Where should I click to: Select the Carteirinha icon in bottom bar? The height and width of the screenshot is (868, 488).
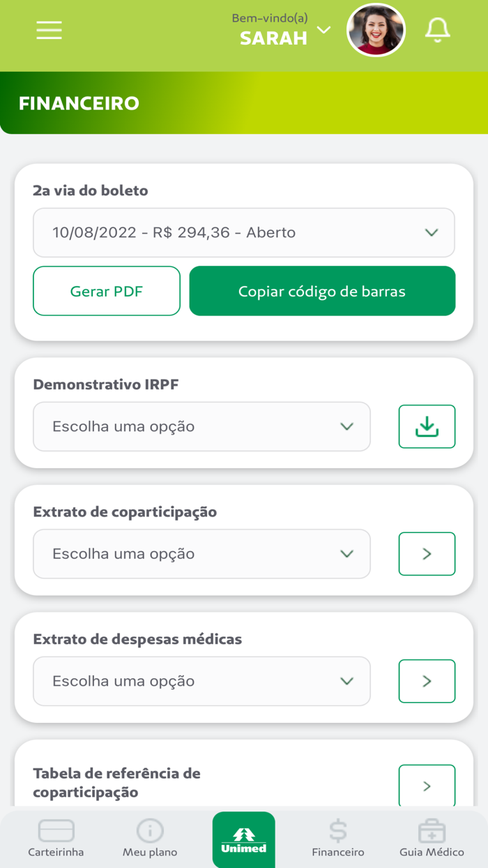56,830
